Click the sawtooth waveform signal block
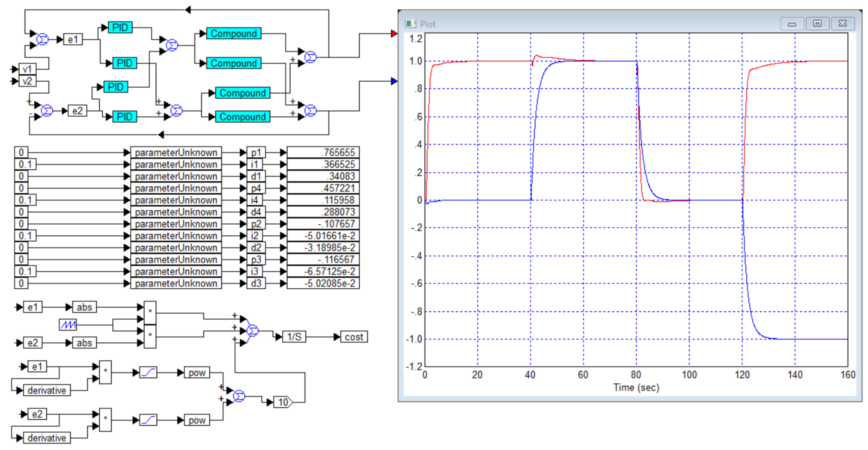 (68, 325)
